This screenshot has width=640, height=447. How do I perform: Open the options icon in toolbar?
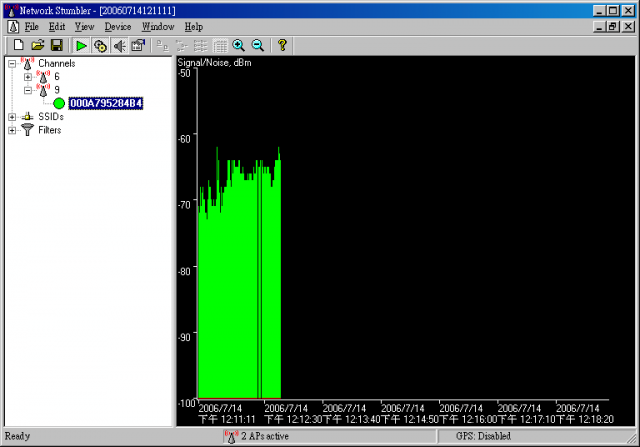138,46
